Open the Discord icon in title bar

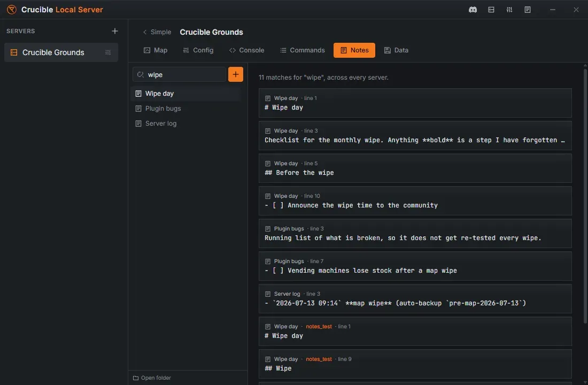click(x=473, y=10)
